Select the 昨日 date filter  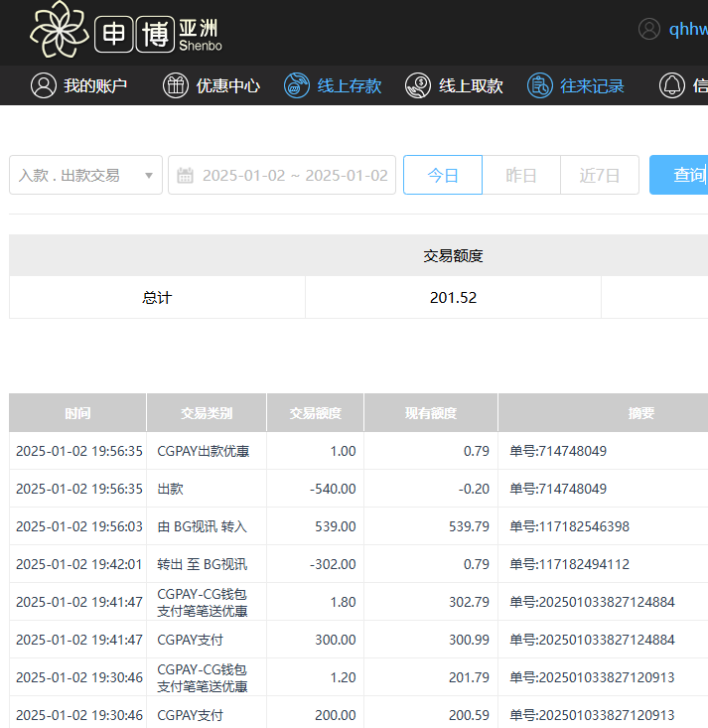(x=521, y=175)
